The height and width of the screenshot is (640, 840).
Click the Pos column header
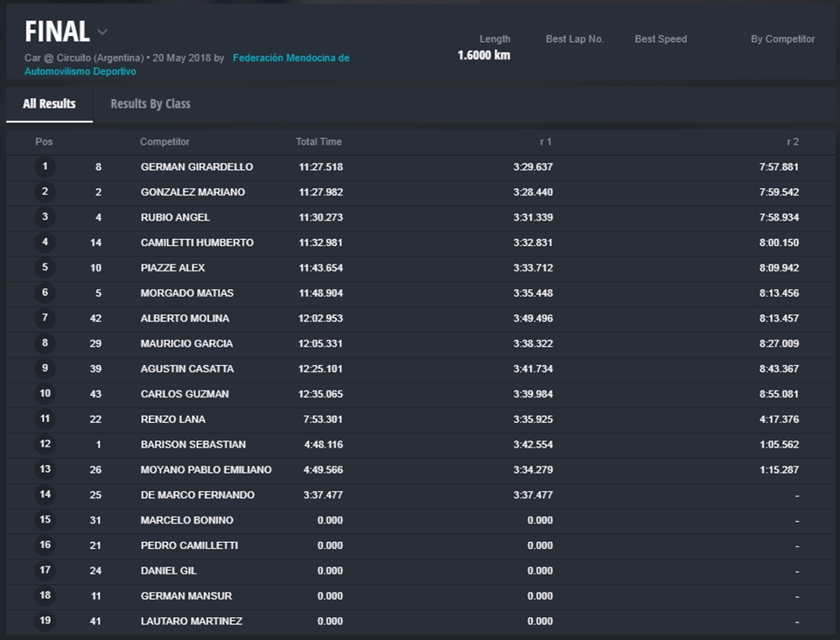[x=44, y=142]
